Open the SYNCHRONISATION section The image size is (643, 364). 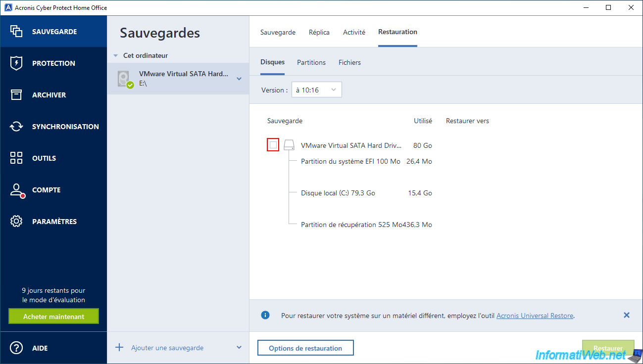click(53, 126)
